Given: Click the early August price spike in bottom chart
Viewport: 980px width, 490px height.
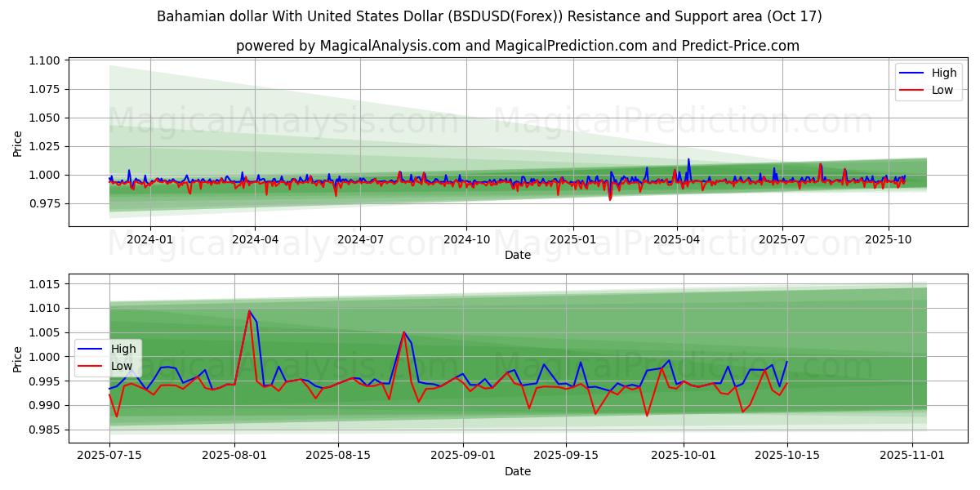Looking at the screenshot, I should 249,311.
